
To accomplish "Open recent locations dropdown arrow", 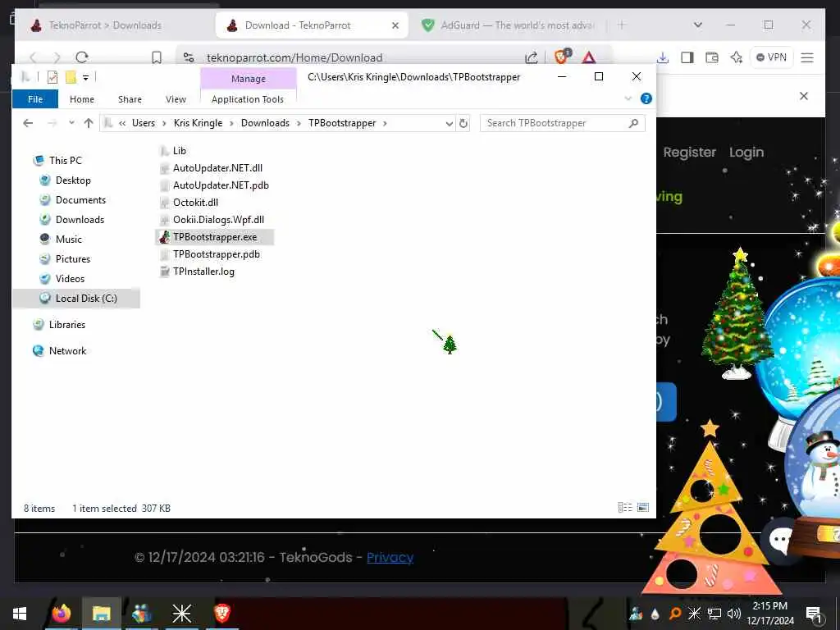I will 71,123.
